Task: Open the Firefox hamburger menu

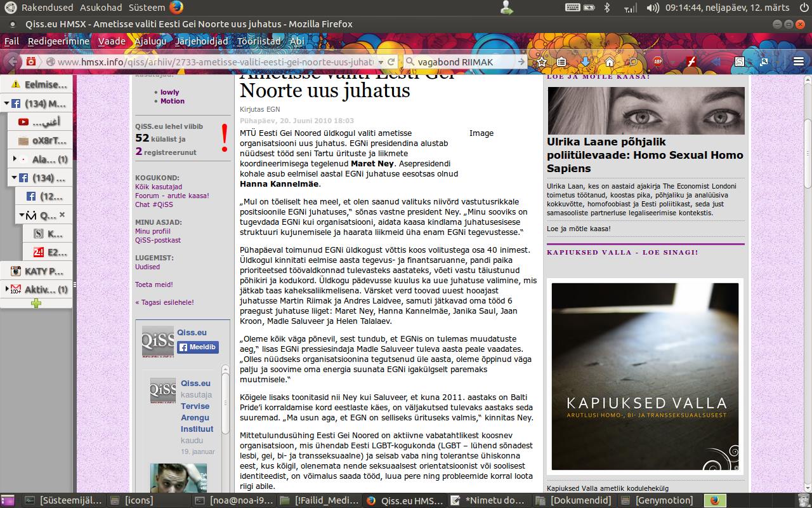Action: (799, 62)
